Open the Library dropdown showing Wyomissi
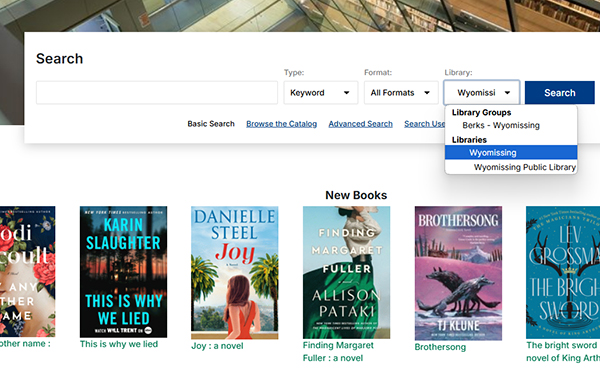 [x=481, y=93]
